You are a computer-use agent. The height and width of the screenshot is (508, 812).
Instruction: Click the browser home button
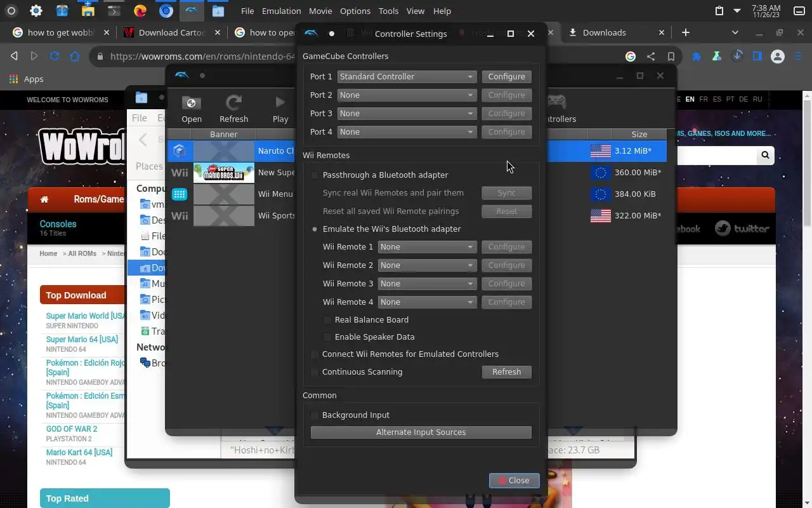click(x=75, y=56)
